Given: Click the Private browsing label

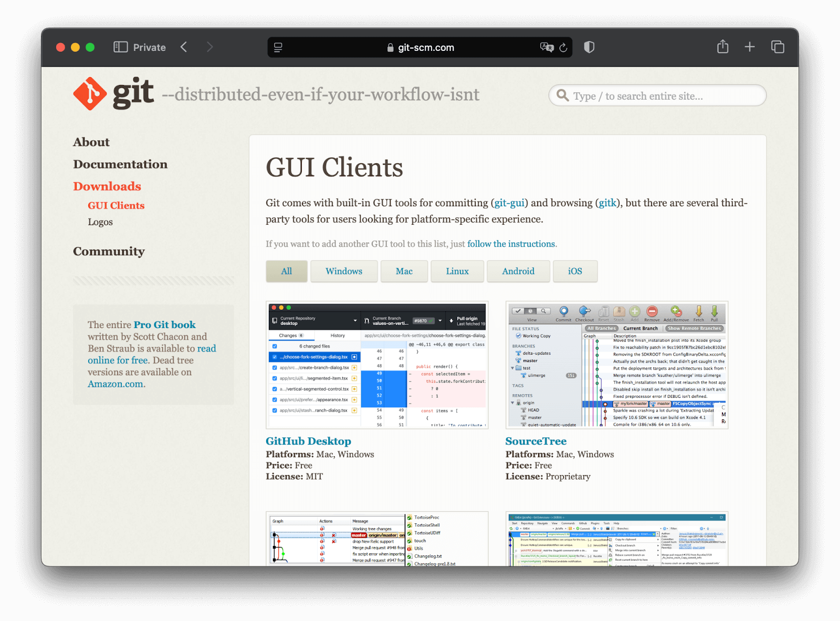Looking at the screenshot, I should [x=149, y=47].
